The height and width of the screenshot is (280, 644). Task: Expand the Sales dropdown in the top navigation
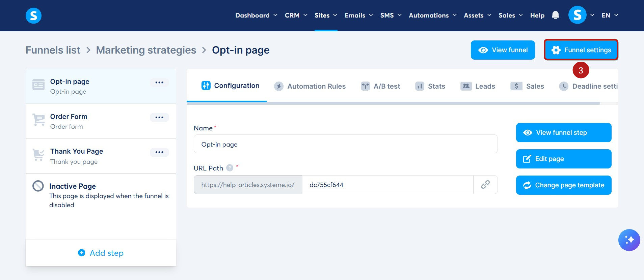(511, 15)
